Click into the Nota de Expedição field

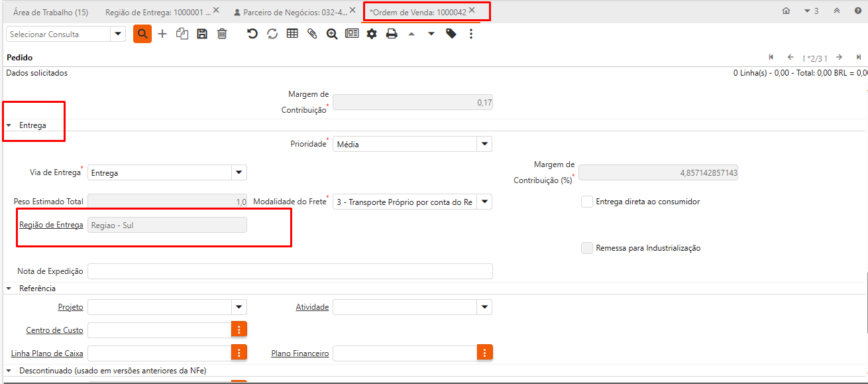click(x=290, y=271)
